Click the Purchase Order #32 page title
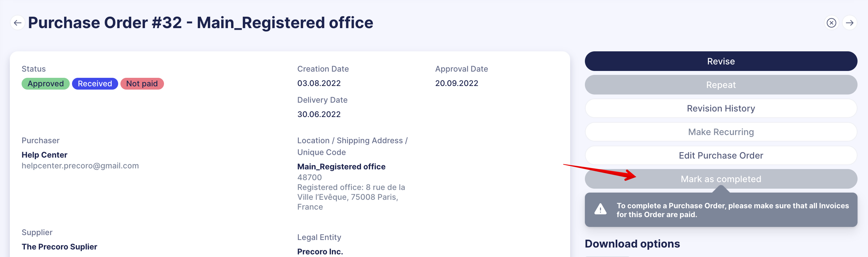 pyautogui.click(x=201, y=23)
